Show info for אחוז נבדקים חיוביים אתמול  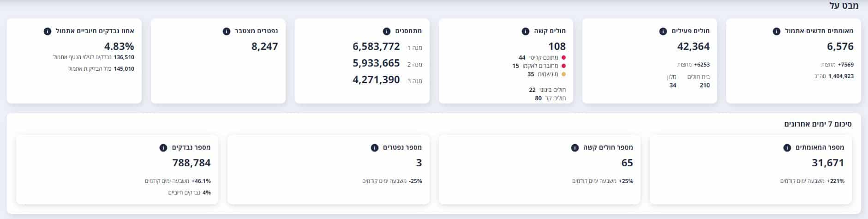tap(47, 31)
